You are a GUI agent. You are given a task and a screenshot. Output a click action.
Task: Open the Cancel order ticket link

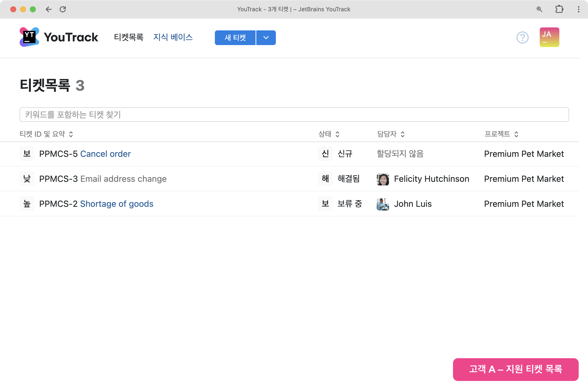(105, 154)
